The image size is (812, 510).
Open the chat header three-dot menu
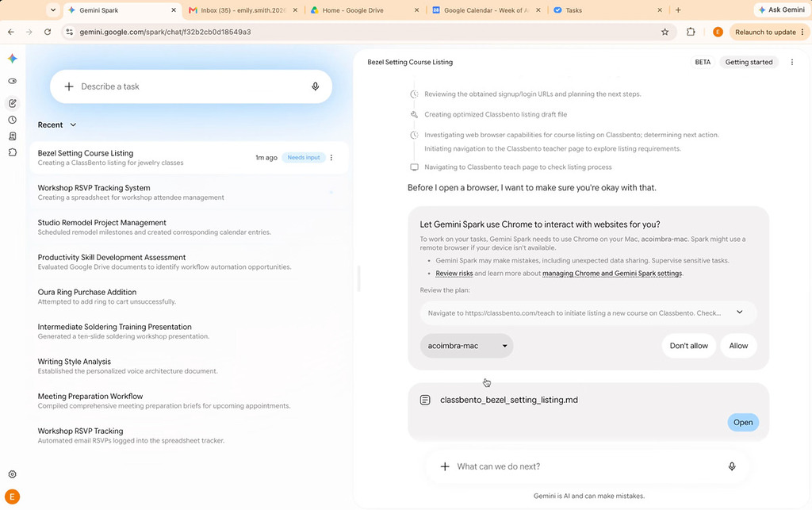(x=792, y=62)
